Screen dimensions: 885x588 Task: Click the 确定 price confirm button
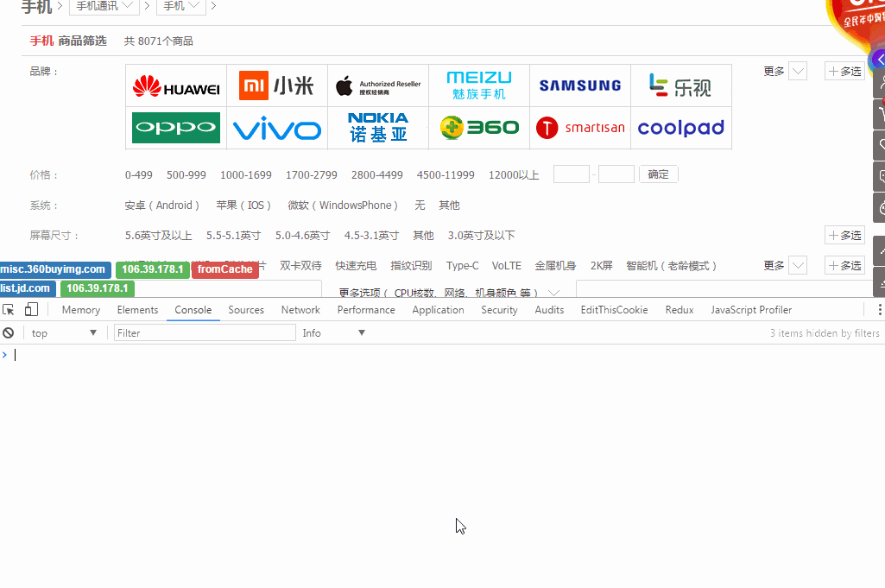click(x=659, y=174)
